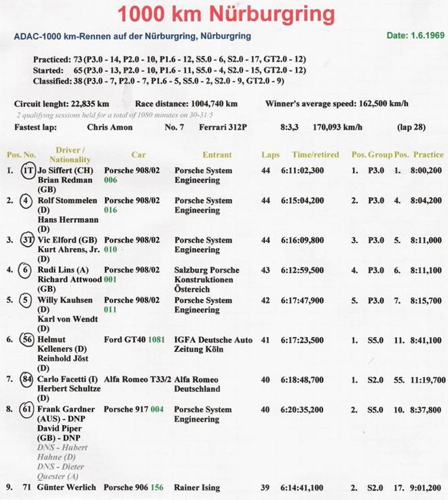Viewport: 448px width, 500px height.
Task: Click driver name "Willy Kauhsen"
Action: click(x=65, y=300)
